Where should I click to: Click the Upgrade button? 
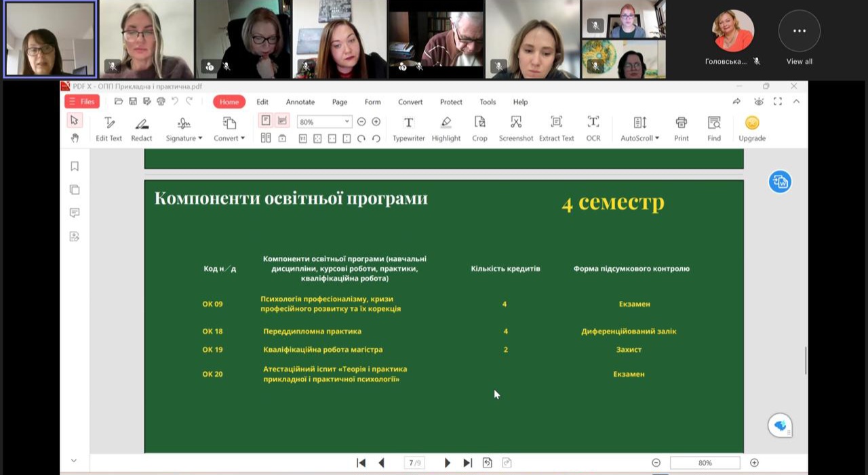click(x=751, y=128)
